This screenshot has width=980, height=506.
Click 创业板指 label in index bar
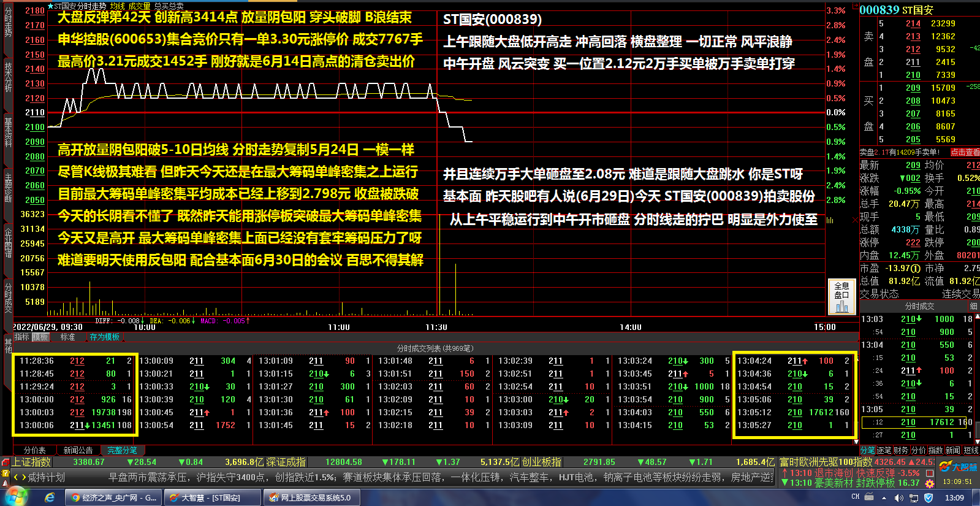[541, 462]
